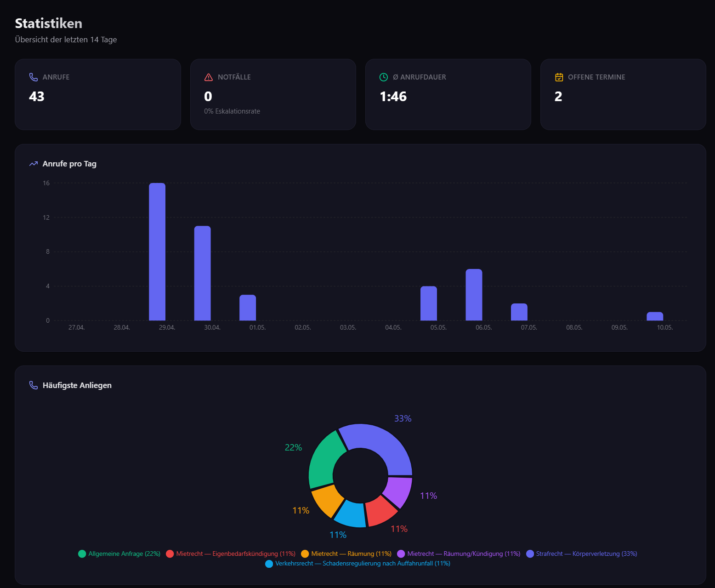Screen dimensions: 715x588
Task: Click the 16 y-axis label
Action: (x=46, y=183)
